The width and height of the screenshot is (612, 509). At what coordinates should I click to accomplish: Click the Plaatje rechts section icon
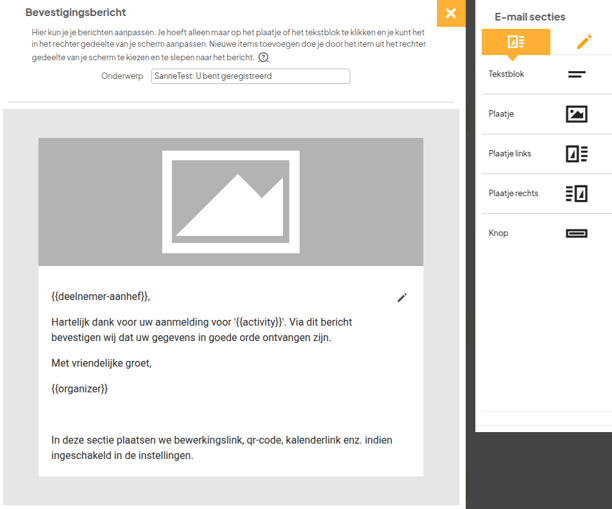click(576, 193)
